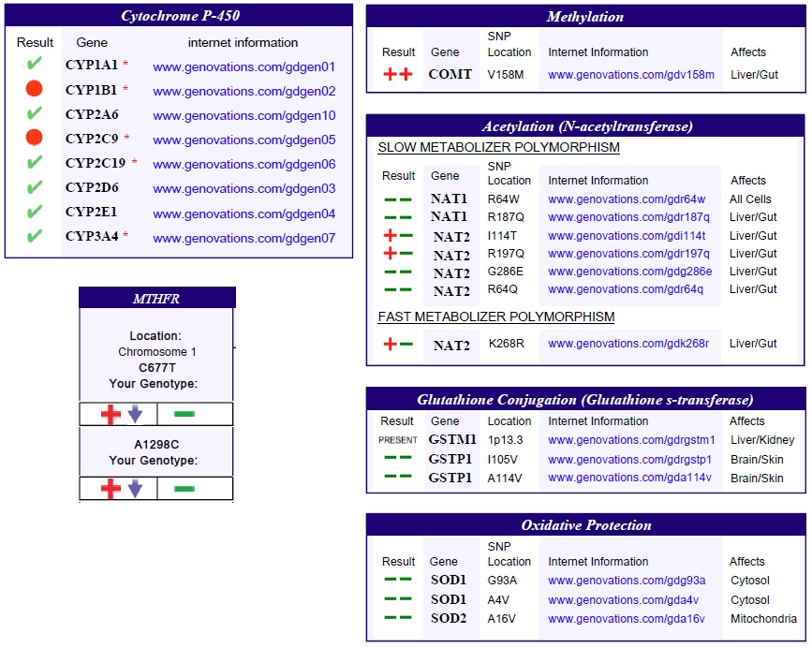The image size is (812, 648).
Task: Click the result symbol for NAT1 R187Q
Action: click(x=398, y=217)
